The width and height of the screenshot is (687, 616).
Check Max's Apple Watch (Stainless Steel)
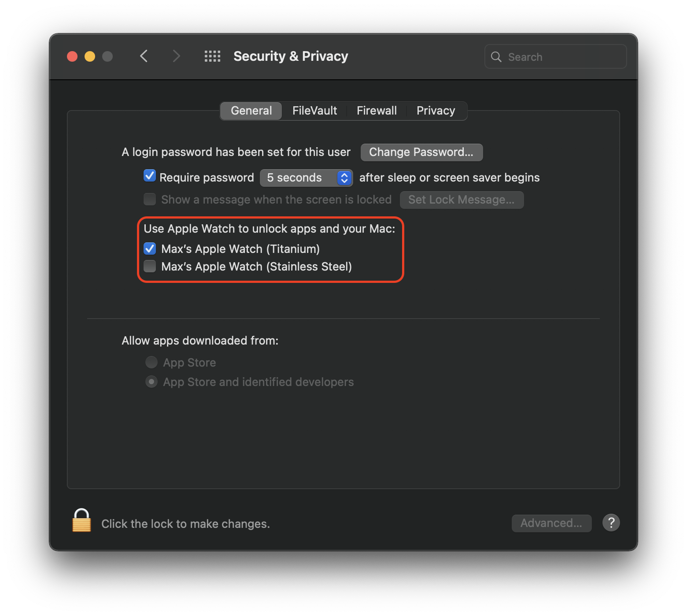[x=149, y=266]
